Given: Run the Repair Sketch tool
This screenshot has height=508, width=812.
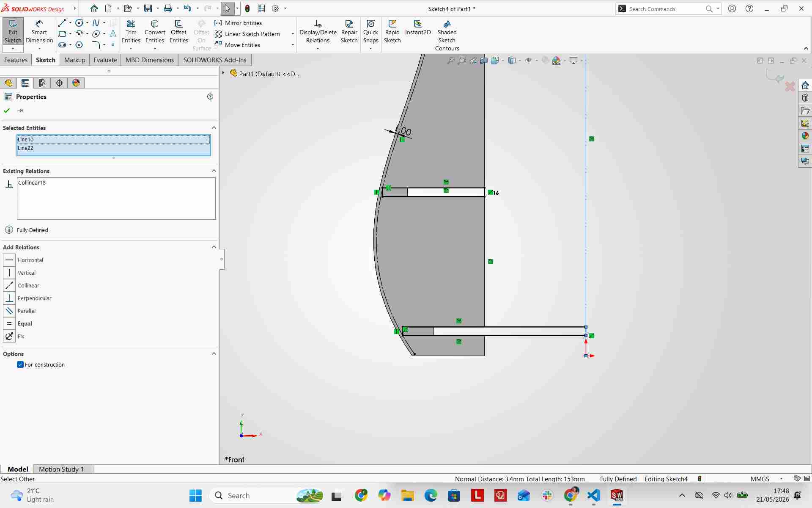Looking at the screenshot, I should pos(349,32).
